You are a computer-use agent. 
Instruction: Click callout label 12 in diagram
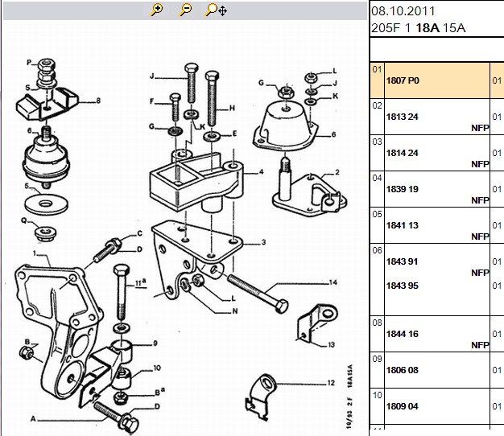point(331,383)
